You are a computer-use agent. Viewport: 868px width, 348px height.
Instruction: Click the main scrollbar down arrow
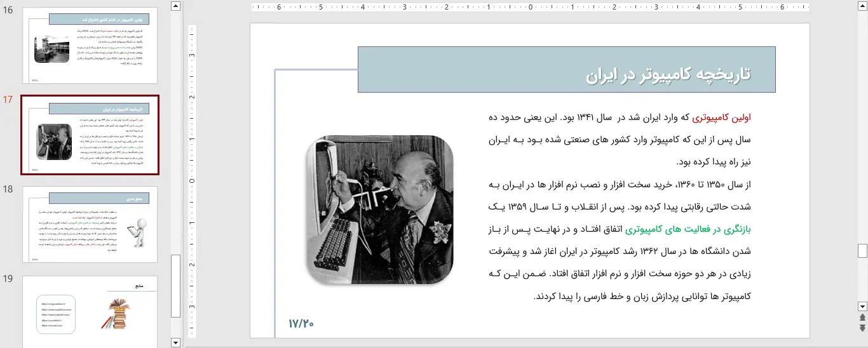click(862, 305)
